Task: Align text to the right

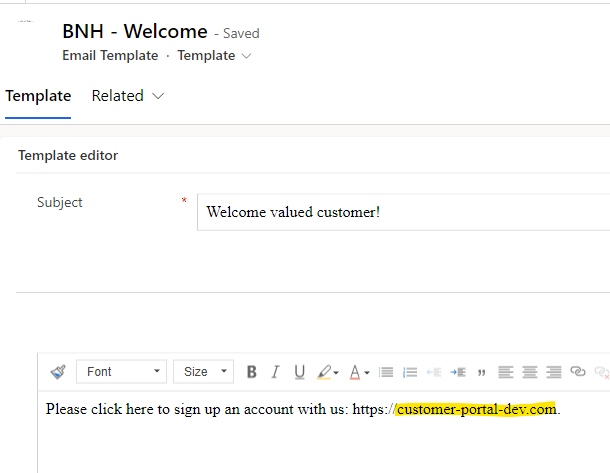Action: click(x=554, y=372)
